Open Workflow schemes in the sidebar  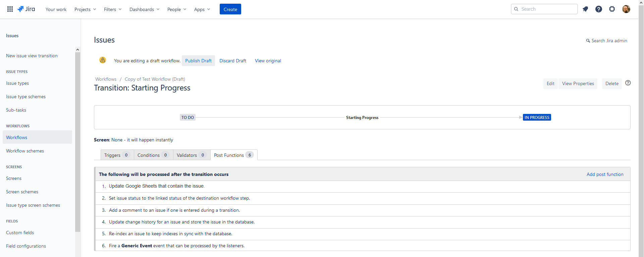(25, 151)
